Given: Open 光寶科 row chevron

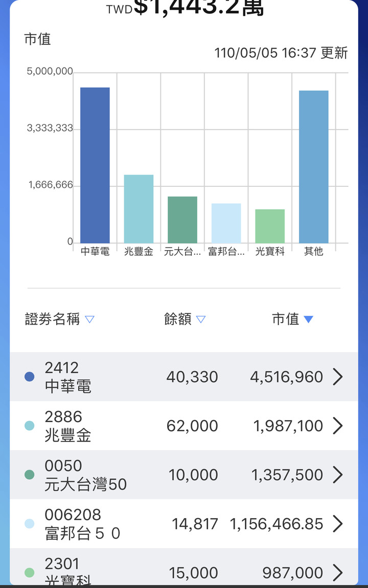Looking at the screenshot, I should click(338, 573).
